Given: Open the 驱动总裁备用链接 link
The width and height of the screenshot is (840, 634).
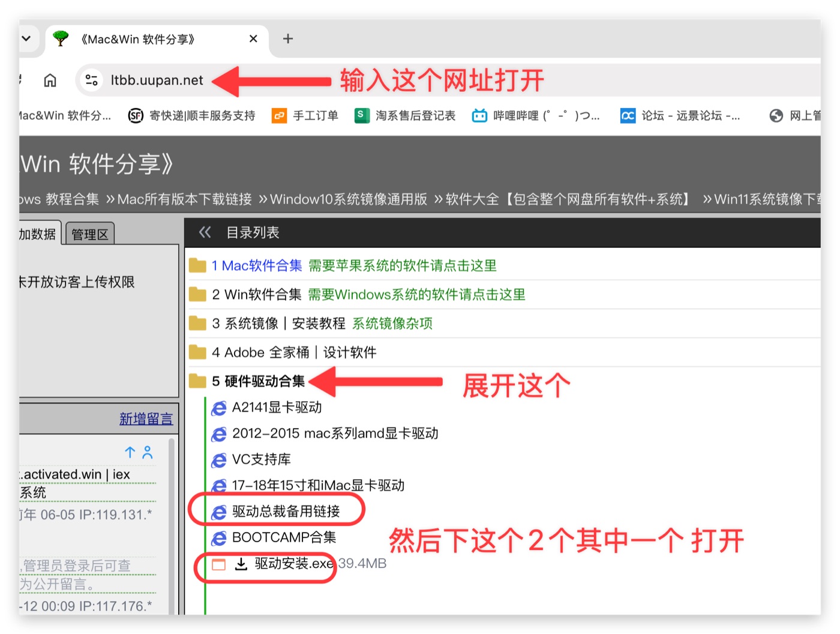Looking at the screenshot, I should (x=286, y=511).
